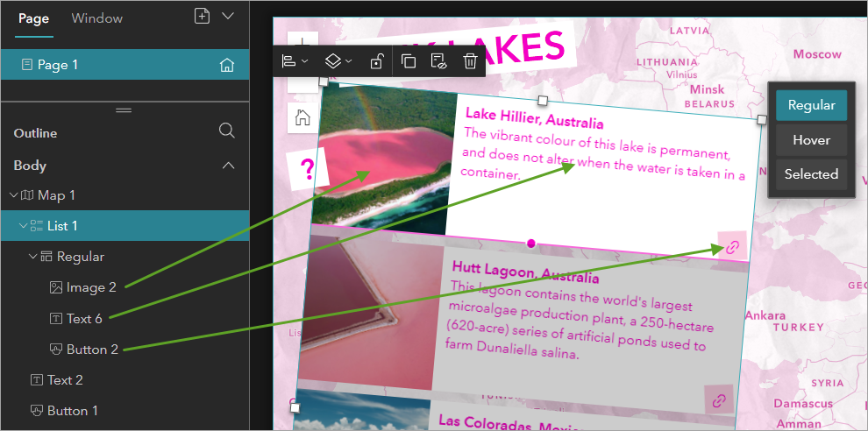Click the top-center resize handle of list
The height and width of the screenshot is (431, 868).
click(543, 100)
